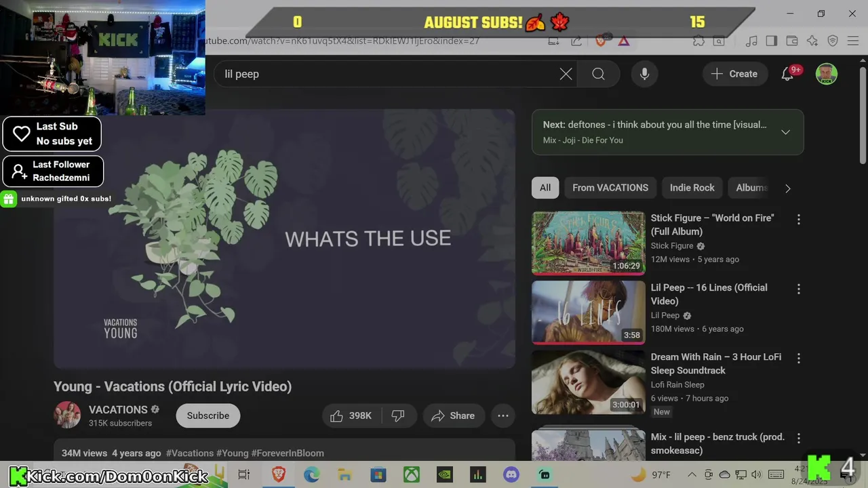The image size is (868, 488).
Task: Click the 'Last Follower Rachedzemni' overlay
Action: [x=53, y=171]
